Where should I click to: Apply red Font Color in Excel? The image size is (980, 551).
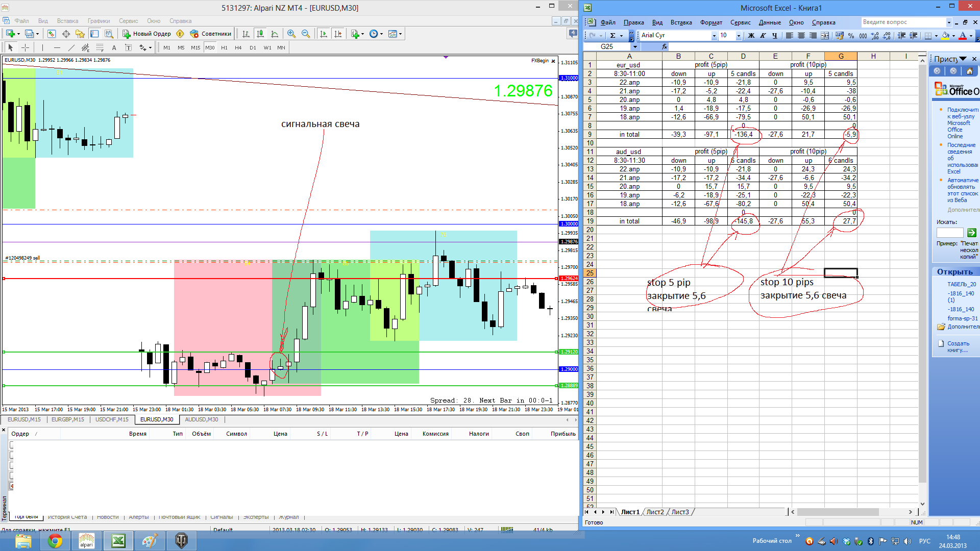[963, 35]
